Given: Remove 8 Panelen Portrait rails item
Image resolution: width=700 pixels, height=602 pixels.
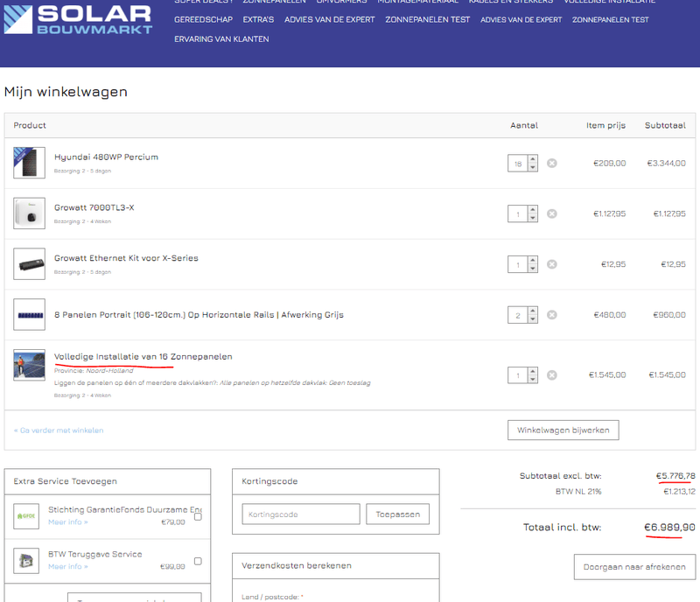Looking at the screenshot, I should pyautogui.click(x=552, y=315).
